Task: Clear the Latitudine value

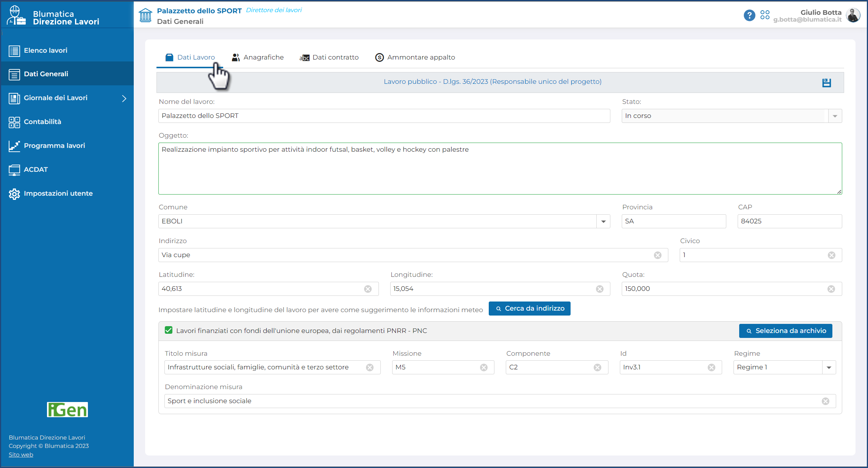Action: click(368, 289)
